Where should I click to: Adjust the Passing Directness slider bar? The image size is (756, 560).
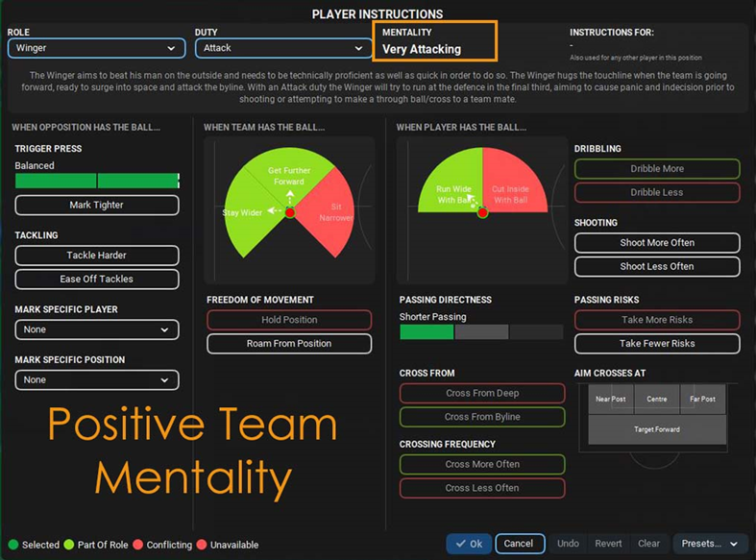[481, 332]
